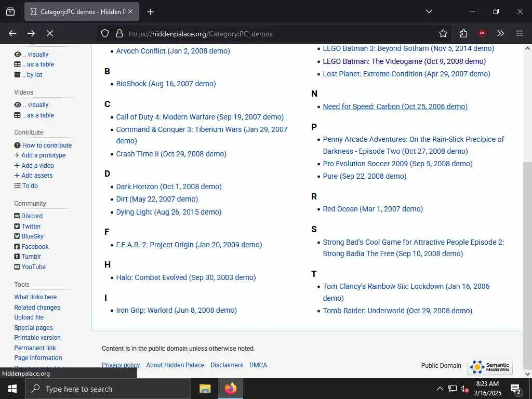Select the Category:PC demos tab

coord(82,11)
